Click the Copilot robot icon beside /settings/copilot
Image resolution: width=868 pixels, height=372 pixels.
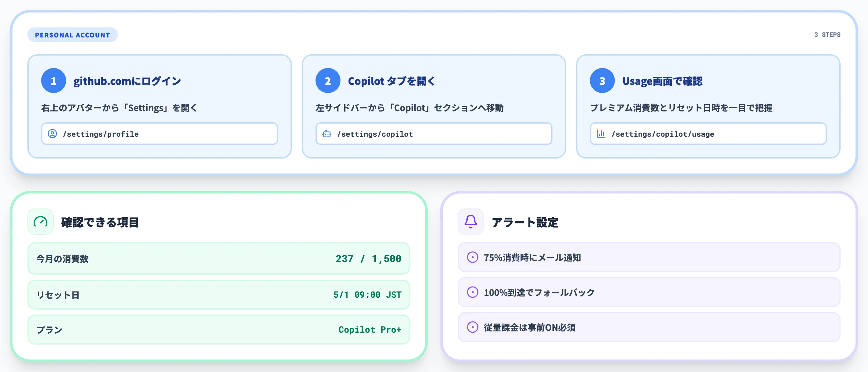coord(326,134)
